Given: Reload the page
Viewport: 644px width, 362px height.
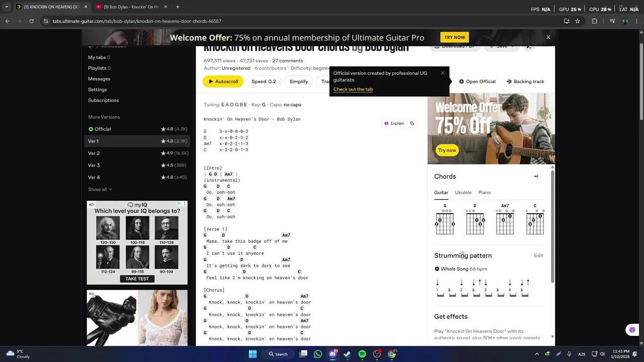Looking at the screenshot, I should pyautogui.click(x=31, y=21).
